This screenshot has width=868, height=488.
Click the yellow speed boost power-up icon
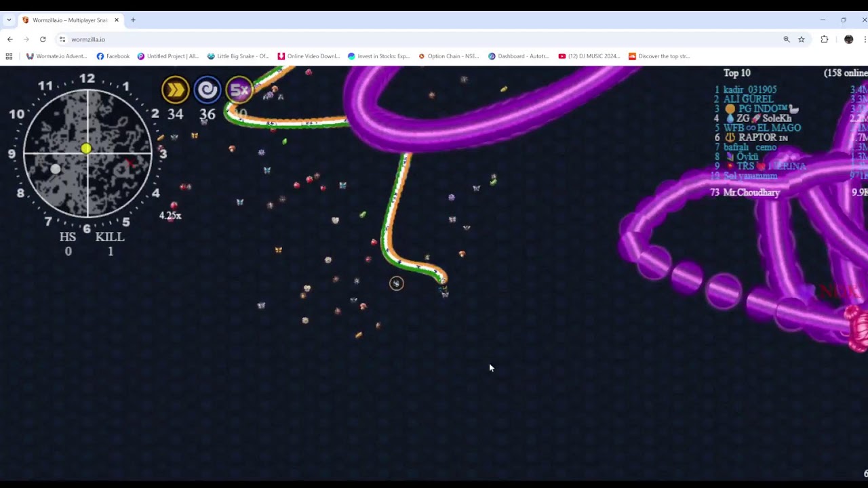point(175,89)
